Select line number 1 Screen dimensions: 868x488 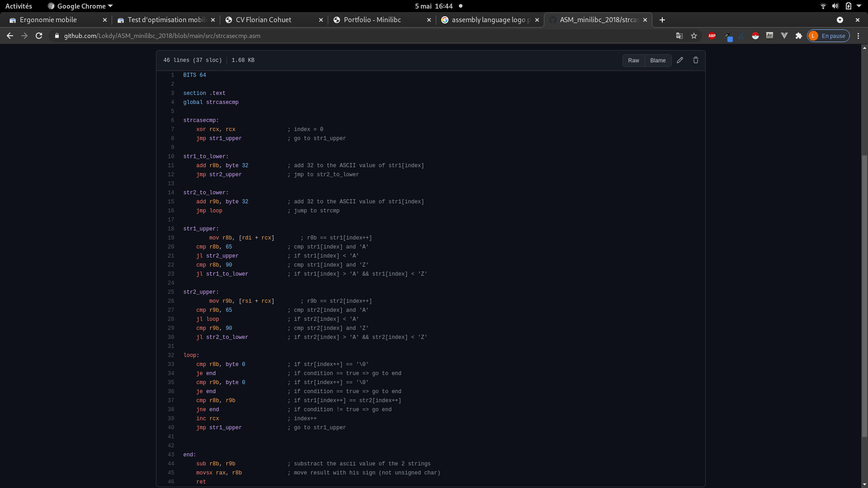click(x=172, y=75)
